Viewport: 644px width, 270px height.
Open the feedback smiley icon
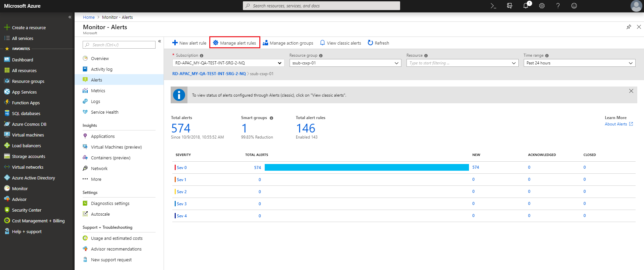click(574, 6)
